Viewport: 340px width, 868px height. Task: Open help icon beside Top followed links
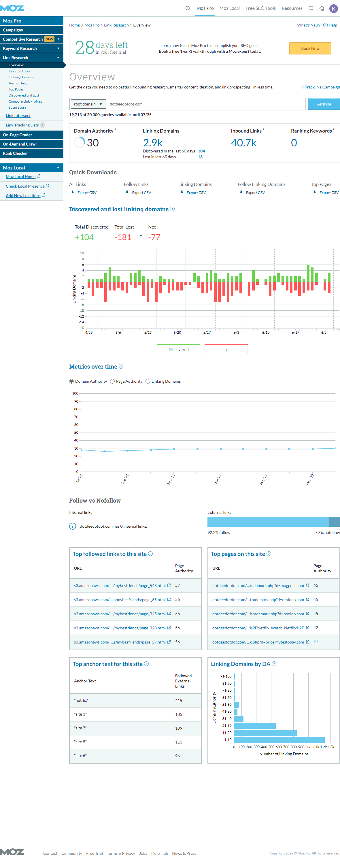151,554
